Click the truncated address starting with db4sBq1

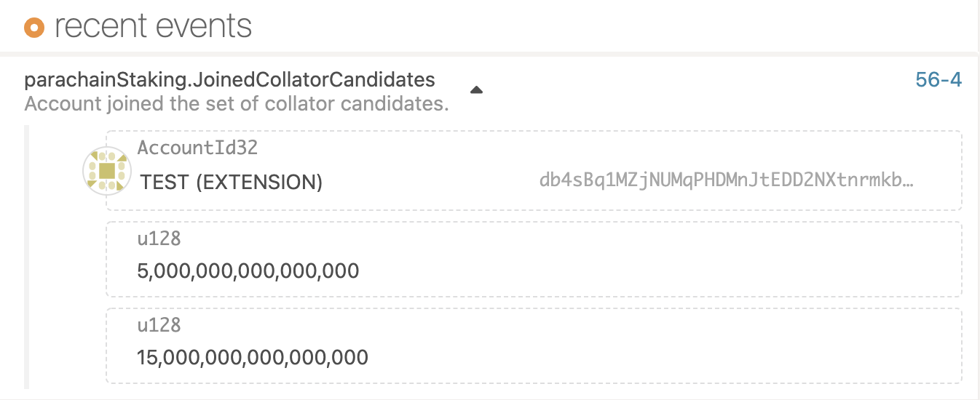(726, 180)
